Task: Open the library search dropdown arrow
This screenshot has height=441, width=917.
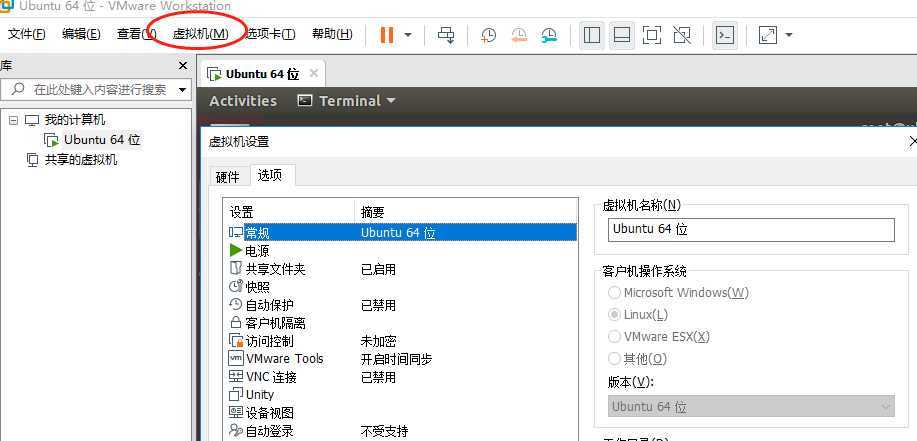Action: coord(182,90)
